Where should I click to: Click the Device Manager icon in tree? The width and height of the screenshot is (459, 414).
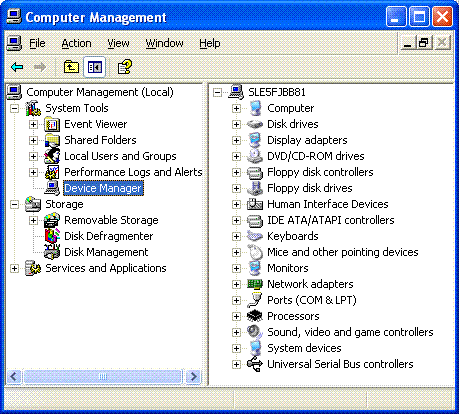click(52, 188)
